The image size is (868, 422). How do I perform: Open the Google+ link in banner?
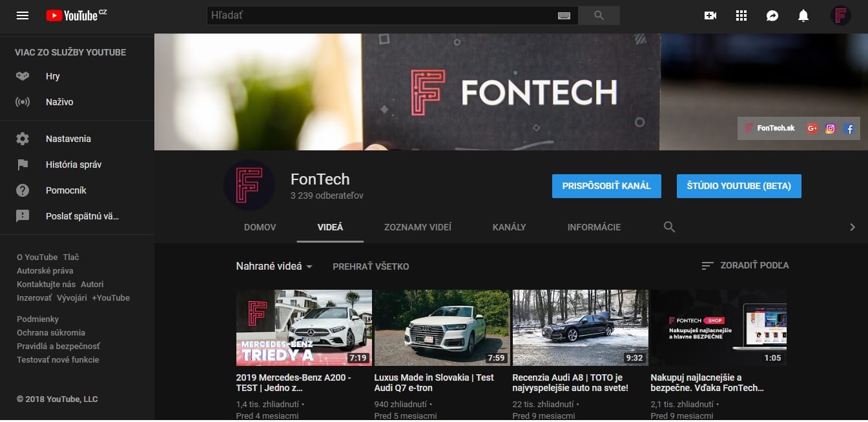pyautogui.click(x=812, y=128)
